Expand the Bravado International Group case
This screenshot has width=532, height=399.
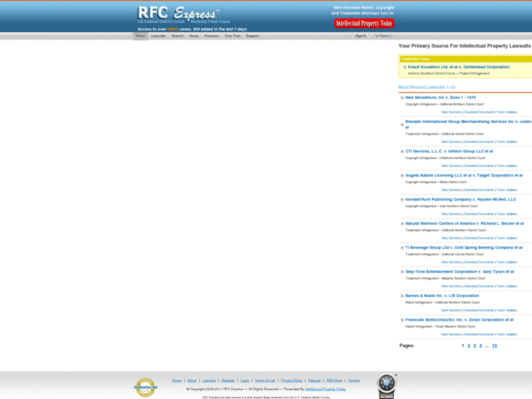(402, 124)
